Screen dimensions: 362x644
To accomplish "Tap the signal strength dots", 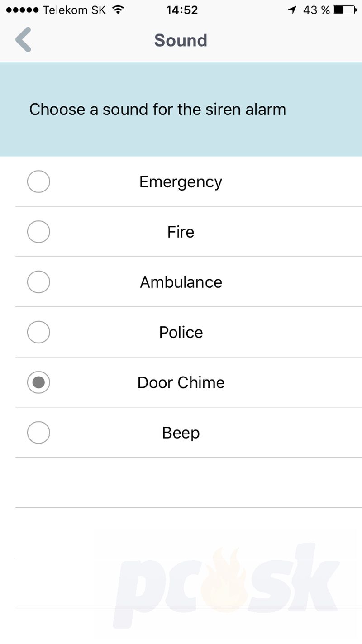I will [22, 10].
